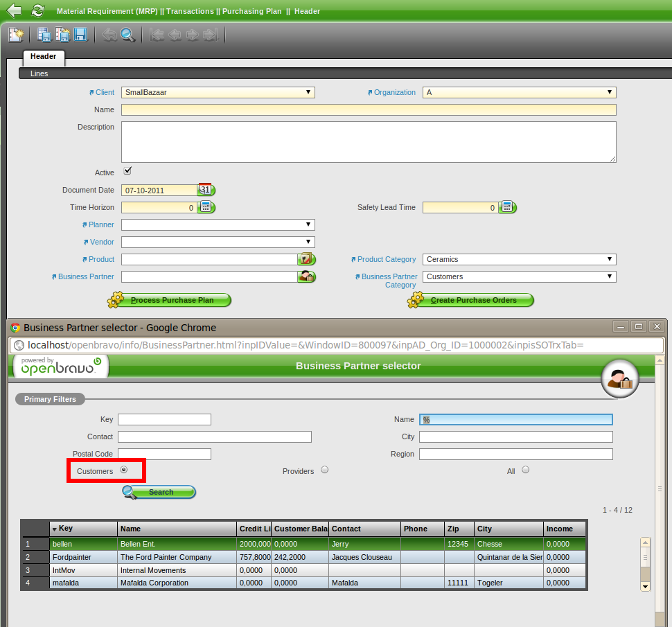
Task: Select the Mafalda Corporation row
Action: 304,583
